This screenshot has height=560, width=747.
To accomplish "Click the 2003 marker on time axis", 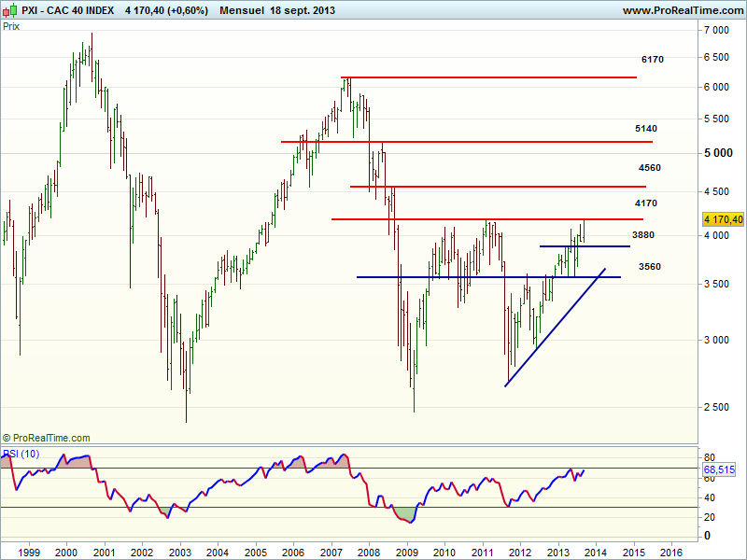I will click(179, 551).
